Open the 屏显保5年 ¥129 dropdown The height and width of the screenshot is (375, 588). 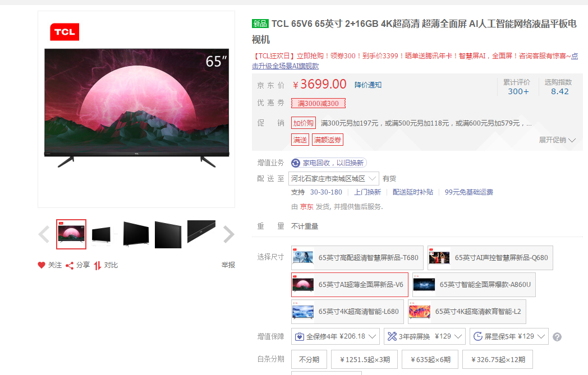coord(509,336)
